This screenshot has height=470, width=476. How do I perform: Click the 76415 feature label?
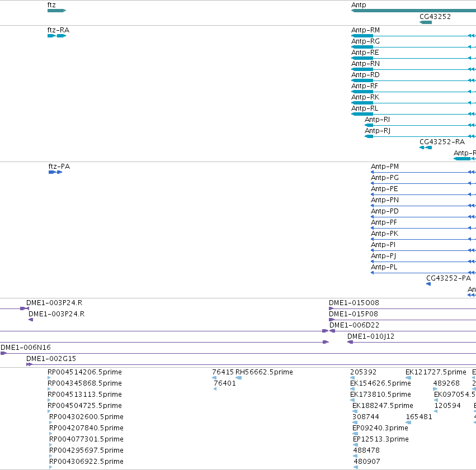pyautogui.click(x=223, y=372)
